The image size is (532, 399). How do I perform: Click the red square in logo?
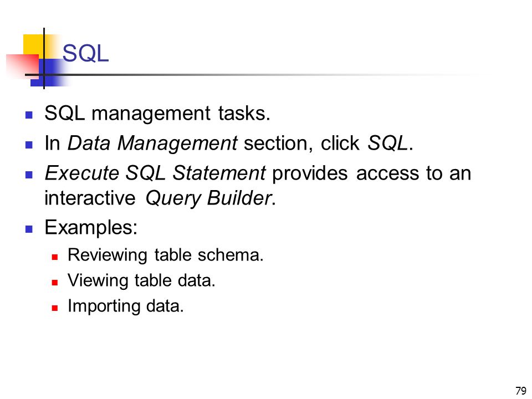pos(23,66)
